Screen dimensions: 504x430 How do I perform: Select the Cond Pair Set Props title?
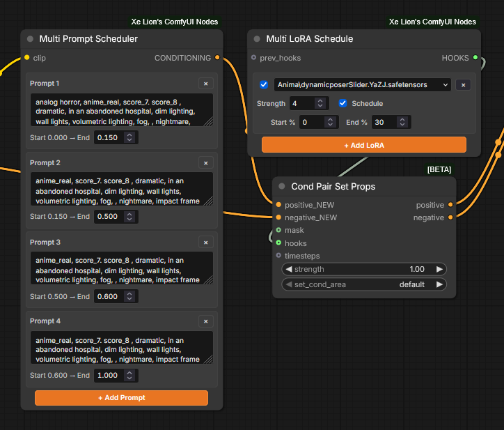pos(333,187)
